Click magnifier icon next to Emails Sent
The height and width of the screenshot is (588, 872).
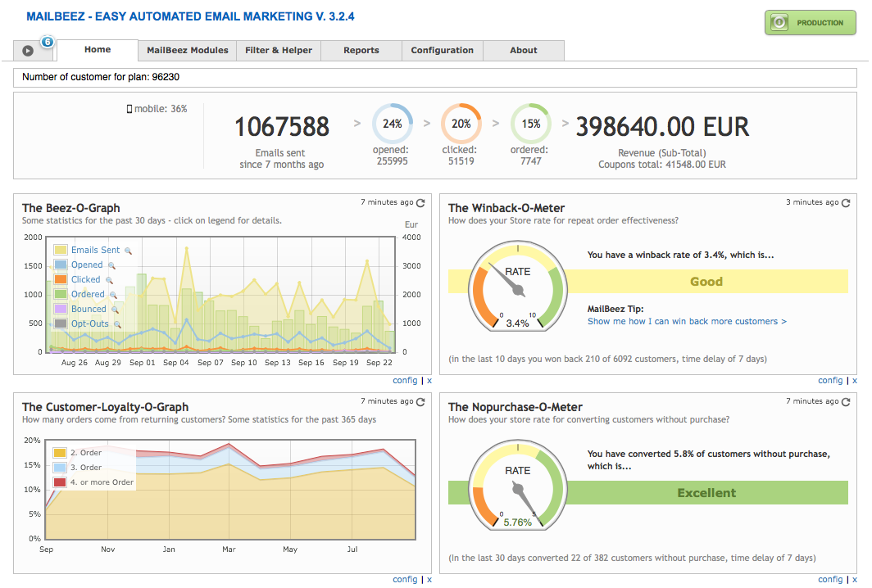(x=128, y=251)
